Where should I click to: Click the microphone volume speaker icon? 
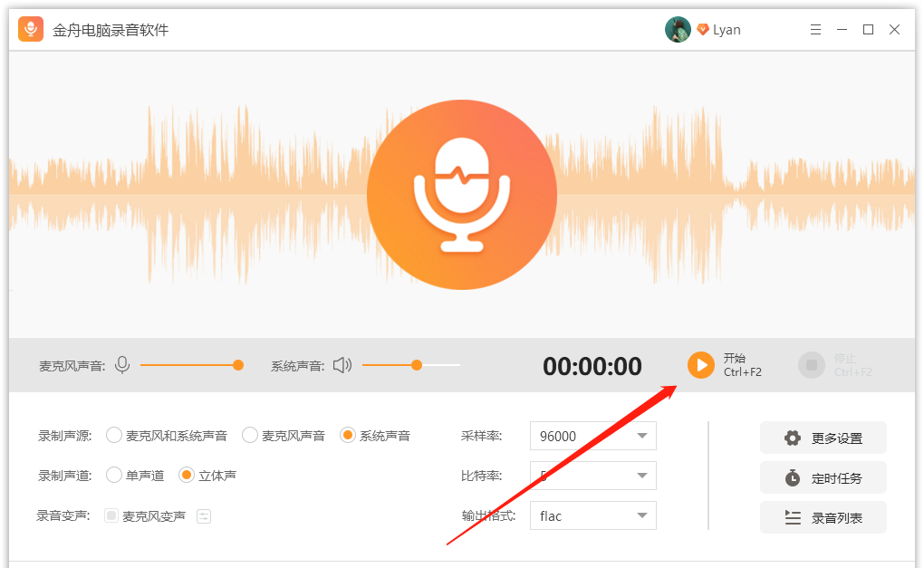coord(121,365)
